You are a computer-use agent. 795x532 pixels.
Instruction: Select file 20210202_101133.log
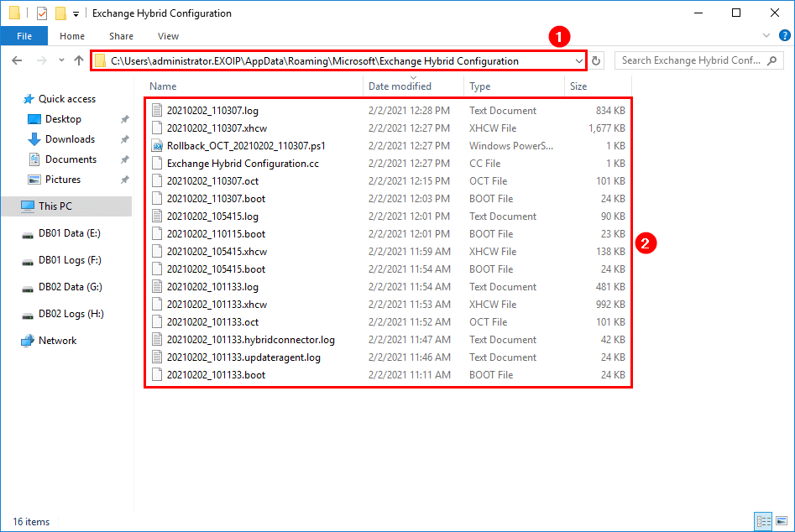[212, 287]
